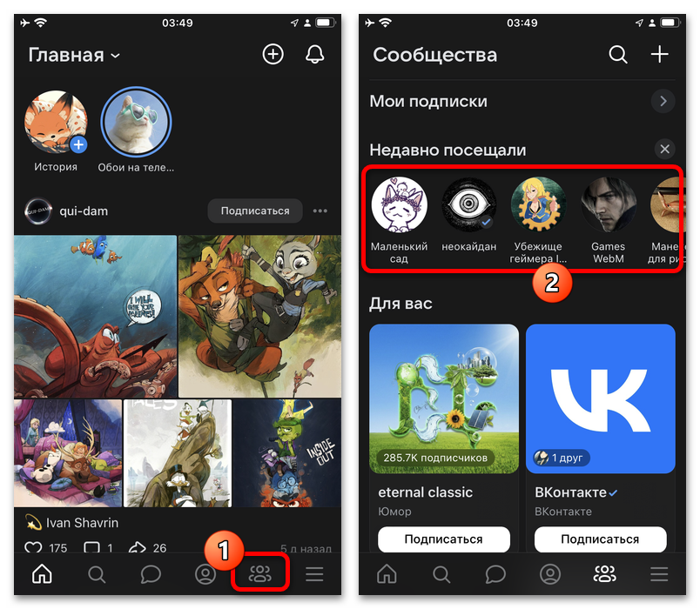Open Communities tab in left phone
The image size is (700, 609).
[259, 574]
